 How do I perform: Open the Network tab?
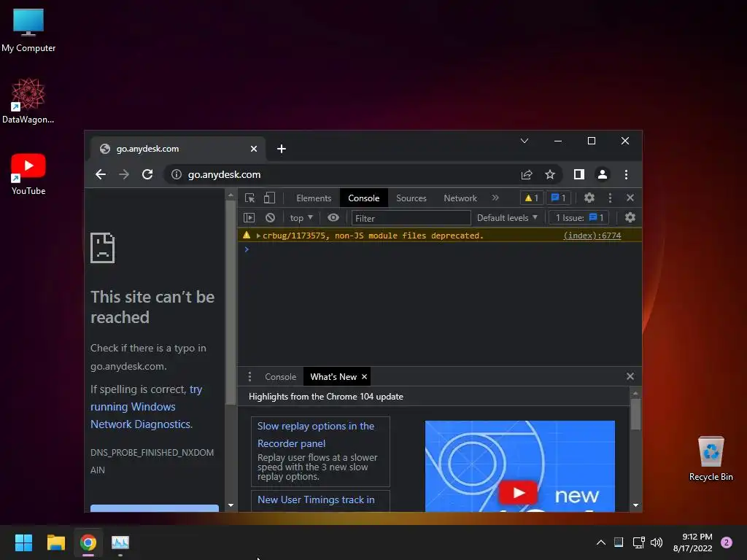click(460, 198)
